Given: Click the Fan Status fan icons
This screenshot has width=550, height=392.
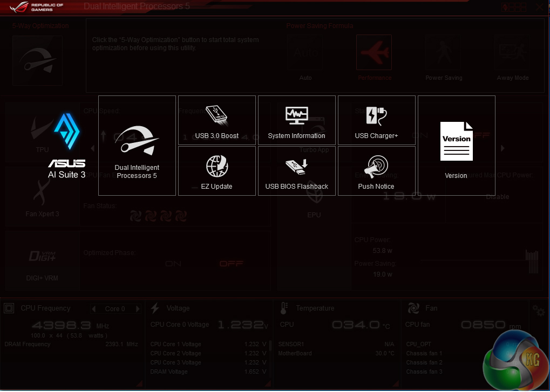Looking at the screenshot, I should (x=158, y=216).
